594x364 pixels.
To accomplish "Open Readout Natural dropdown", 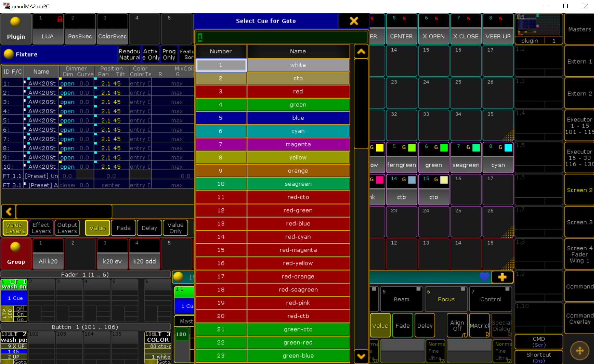I will click(x=129, y=54).
